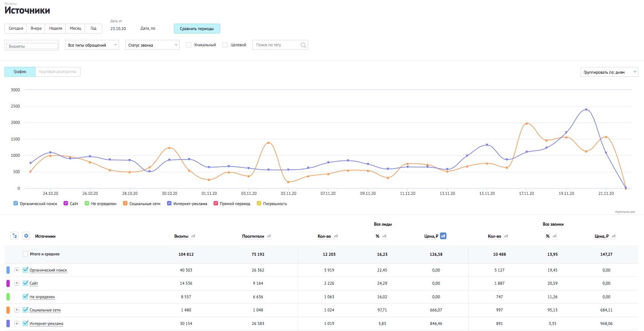Click Сравнить периоды button

(197, 29)
